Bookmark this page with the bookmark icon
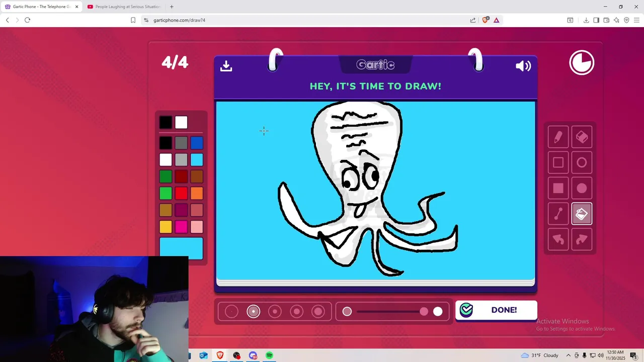Screen dimensions: 644x362 (x=133, y=20)
